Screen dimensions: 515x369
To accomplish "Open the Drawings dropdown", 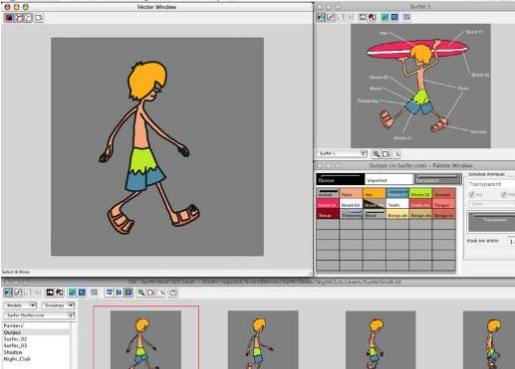I will click(x=58, y=305).
